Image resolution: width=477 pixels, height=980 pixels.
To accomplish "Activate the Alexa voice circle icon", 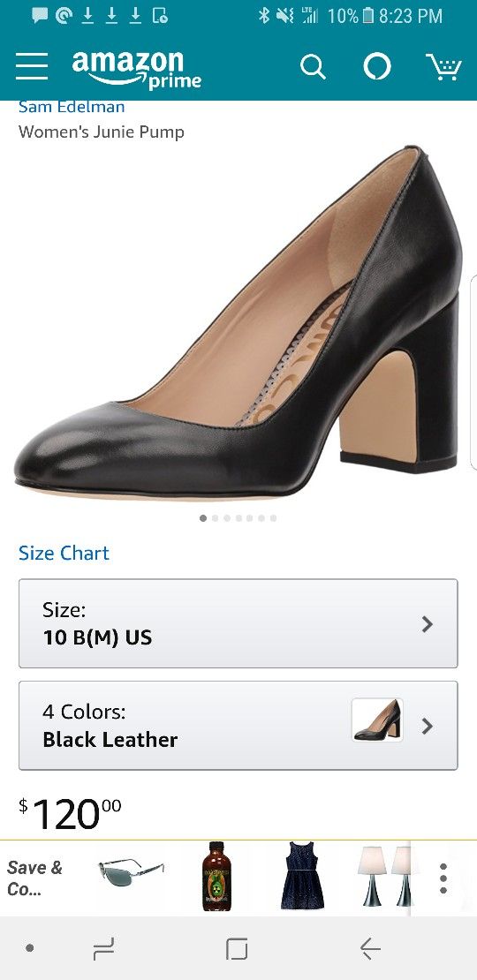I will tap(377, 66).
